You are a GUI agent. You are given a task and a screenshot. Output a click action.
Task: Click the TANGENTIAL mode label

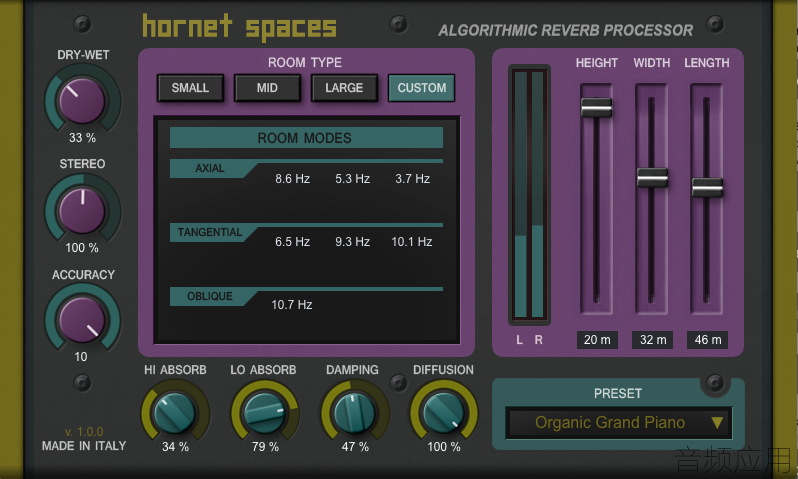tap(210, 232)
